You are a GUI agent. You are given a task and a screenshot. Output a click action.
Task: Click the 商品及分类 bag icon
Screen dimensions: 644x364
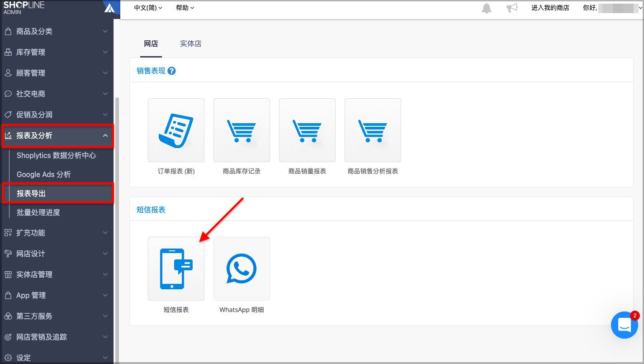[x=8, y=31]
